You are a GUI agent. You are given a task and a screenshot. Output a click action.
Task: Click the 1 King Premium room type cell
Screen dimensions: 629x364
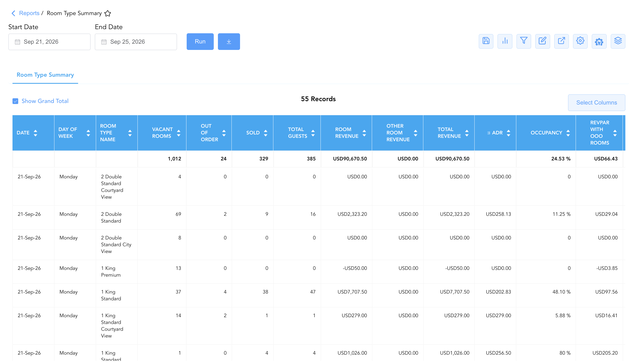coord(117,271)
